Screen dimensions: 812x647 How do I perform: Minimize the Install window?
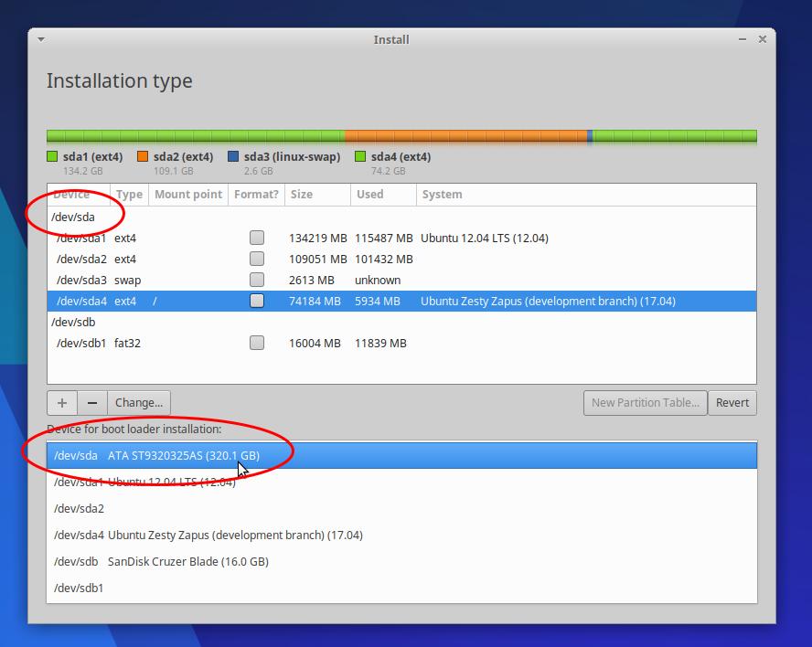tap(743, 39)
